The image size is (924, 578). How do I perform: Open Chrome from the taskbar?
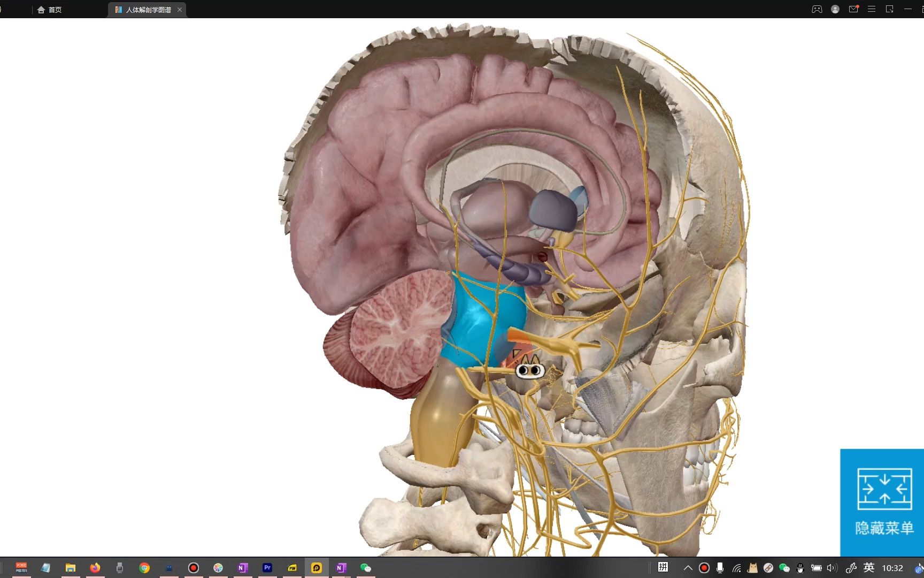coord(144,568)
